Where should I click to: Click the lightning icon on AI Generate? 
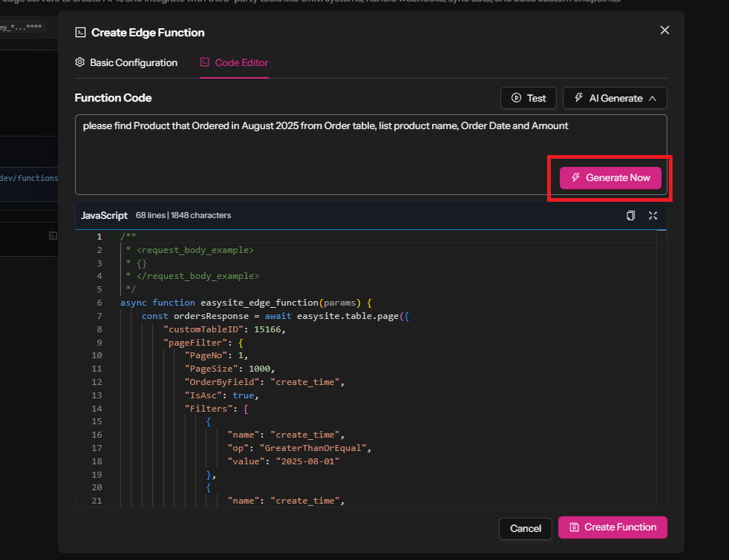tap(578, 98)
